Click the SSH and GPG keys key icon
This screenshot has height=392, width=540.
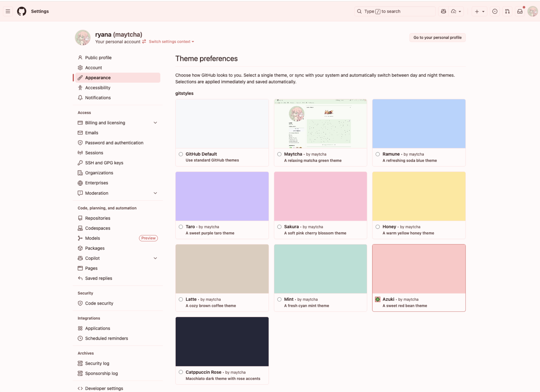point(80,163)
